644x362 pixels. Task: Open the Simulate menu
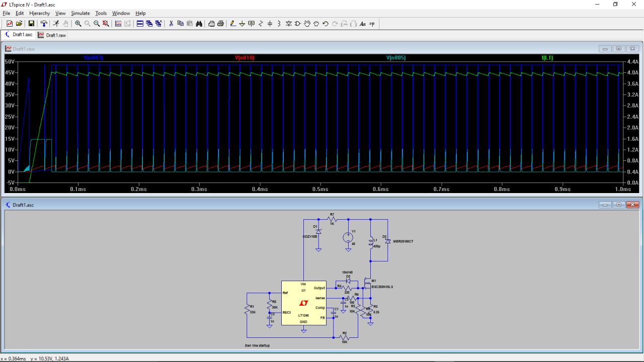[80, 13]
